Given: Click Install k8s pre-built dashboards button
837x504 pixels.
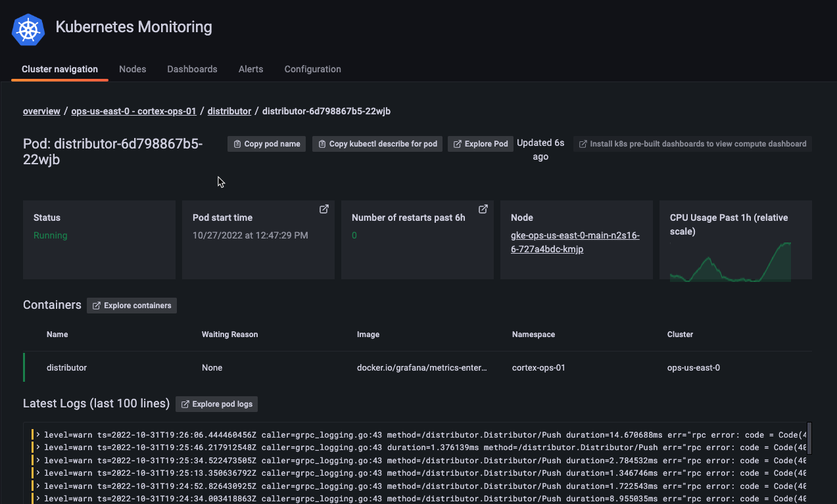Looking at the screenshot, I should (x=692, y=144).
